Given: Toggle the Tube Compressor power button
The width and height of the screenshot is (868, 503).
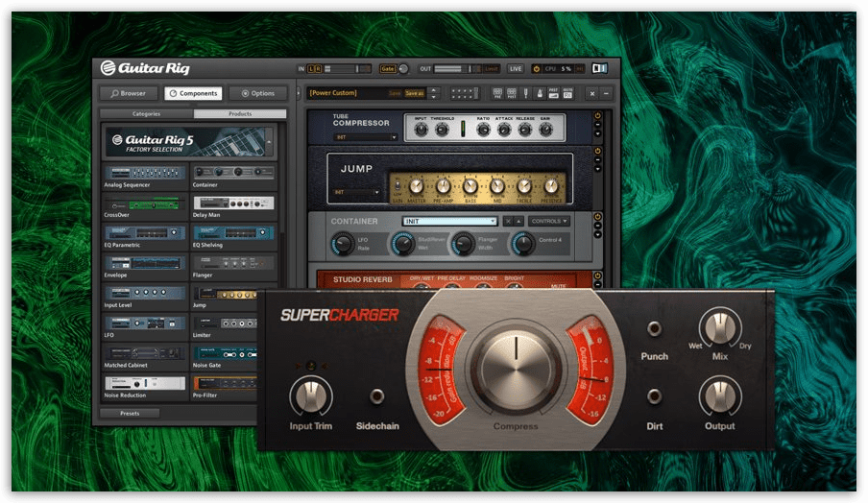Looking at the screenshot, I should tap(598, 115).
